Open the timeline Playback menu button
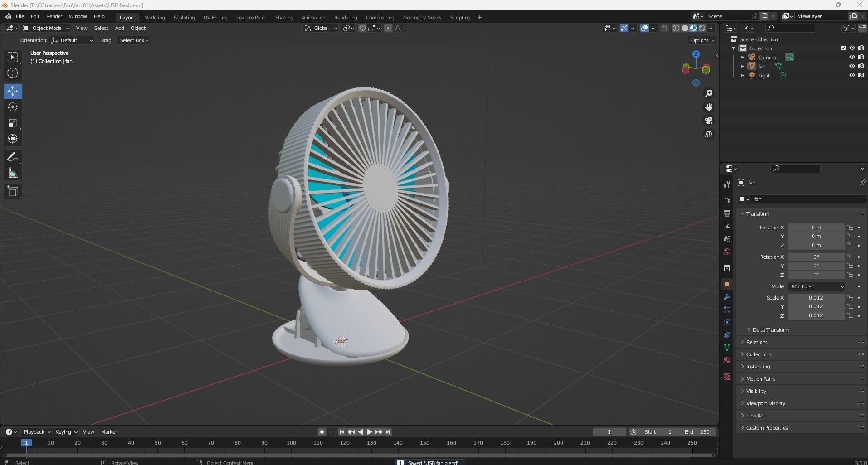 pyautogui.click(x=36, y=432)
